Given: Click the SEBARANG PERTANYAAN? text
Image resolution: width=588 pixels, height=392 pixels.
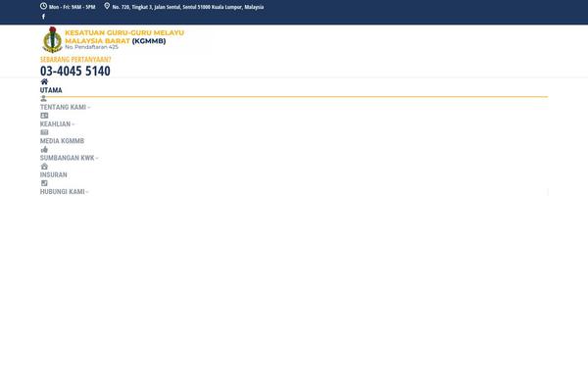Looking at the screenshot, I should pos(75,60).
